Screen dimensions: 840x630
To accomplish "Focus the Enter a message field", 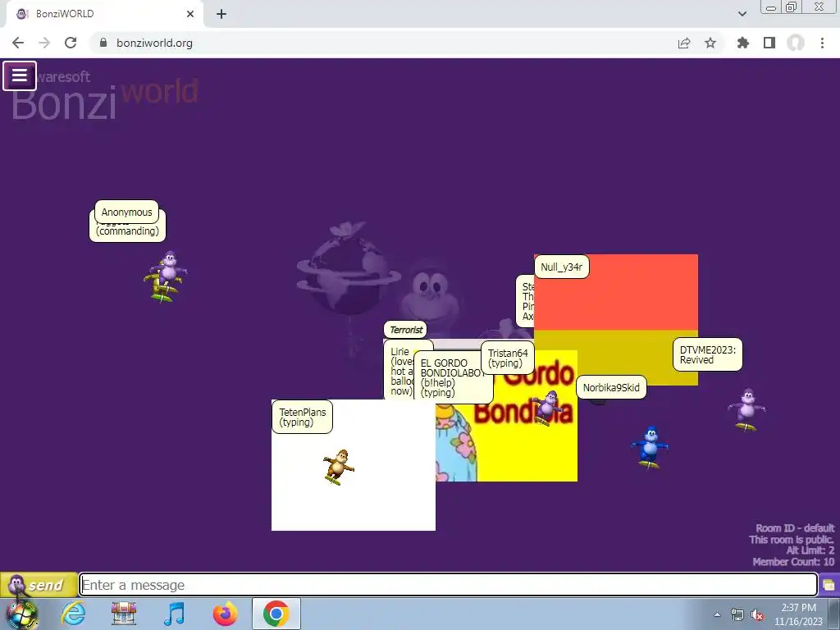I will [x=449, y=584].
